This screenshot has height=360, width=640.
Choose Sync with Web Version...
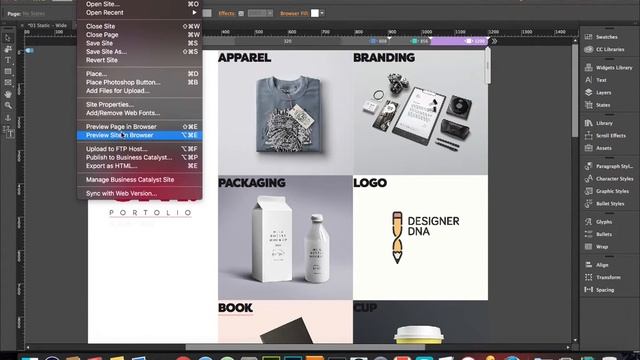coord(140,193)
